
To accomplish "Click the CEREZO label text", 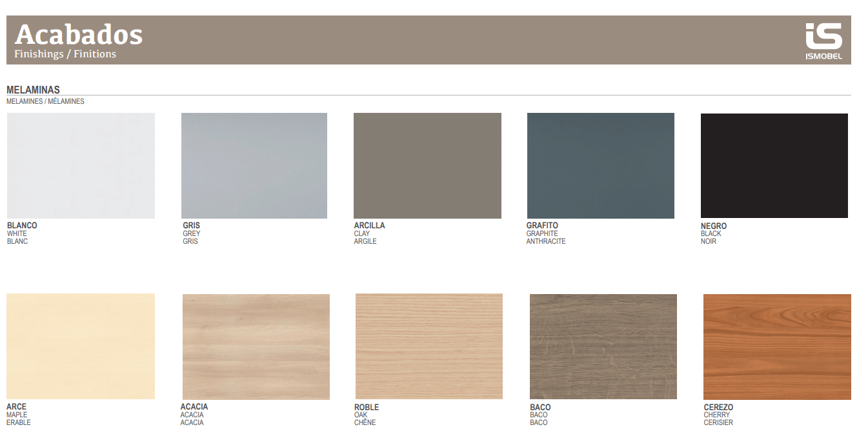I will pos(718,407).
